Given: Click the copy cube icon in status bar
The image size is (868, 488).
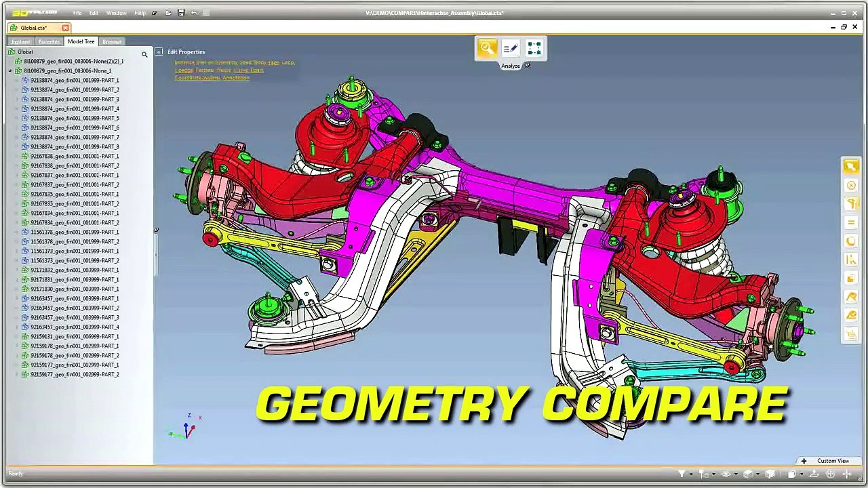Looking at the screenshot, I should [x=791, y=474].
